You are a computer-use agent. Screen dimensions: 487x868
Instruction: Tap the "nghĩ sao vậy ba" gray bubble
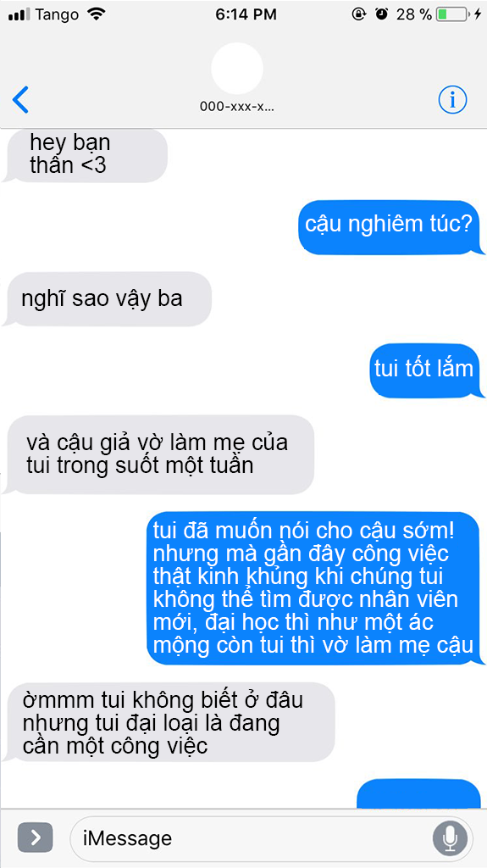click(x=107, y=299)
